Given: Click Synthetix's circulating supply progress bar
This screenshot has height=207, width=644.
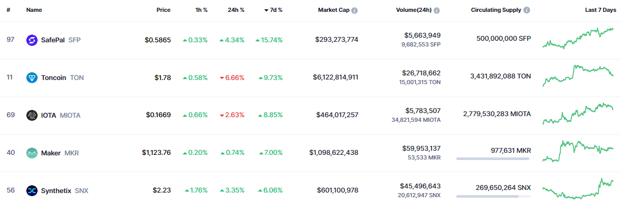Looking at the screenshot, I should coord(493,196).
